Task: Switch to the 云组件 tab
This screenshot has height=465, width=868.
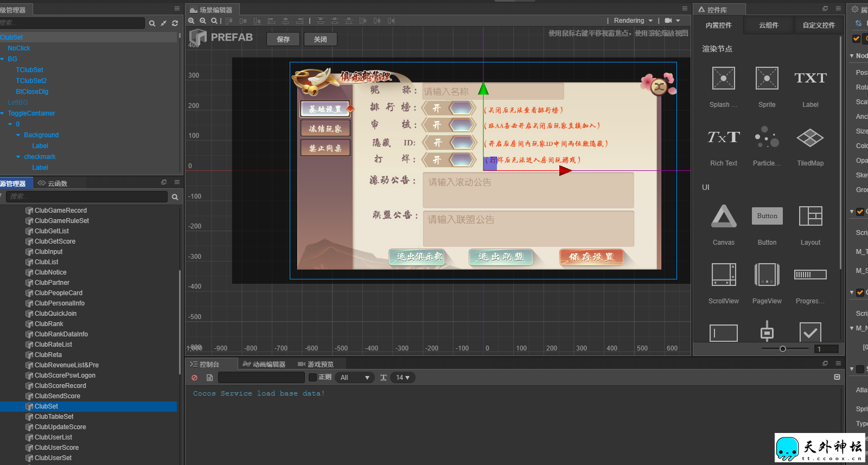Action: [x=769, y=25]
